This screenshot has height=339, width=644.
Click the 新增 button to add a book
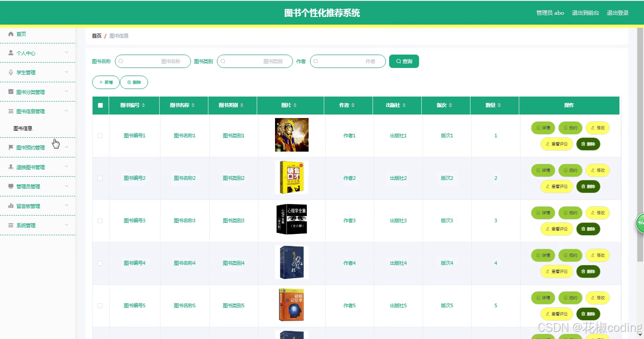106,82
